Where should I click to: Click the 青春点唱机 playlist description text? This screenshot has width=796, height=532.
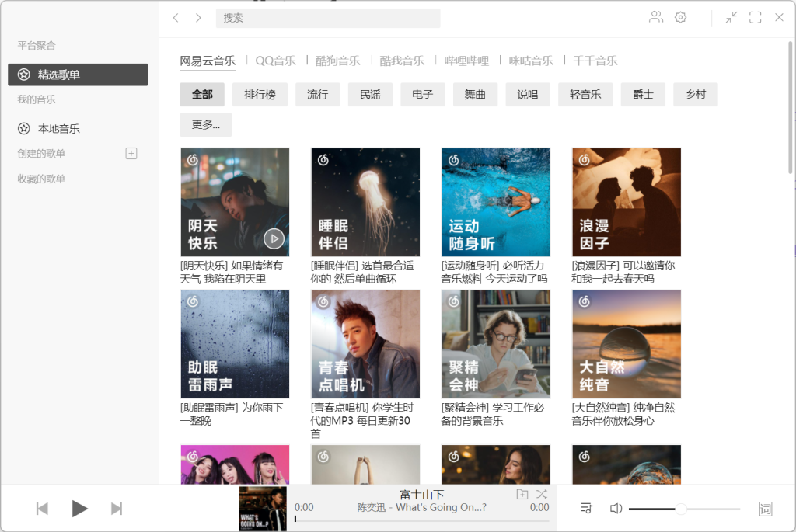tap(362, 420)
